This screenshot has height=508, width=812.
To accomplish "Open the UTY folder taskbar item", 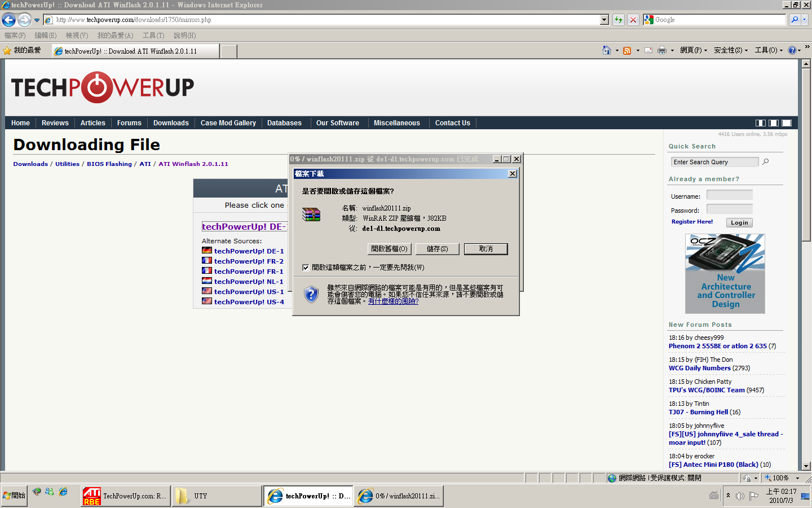I will (216, 496).
